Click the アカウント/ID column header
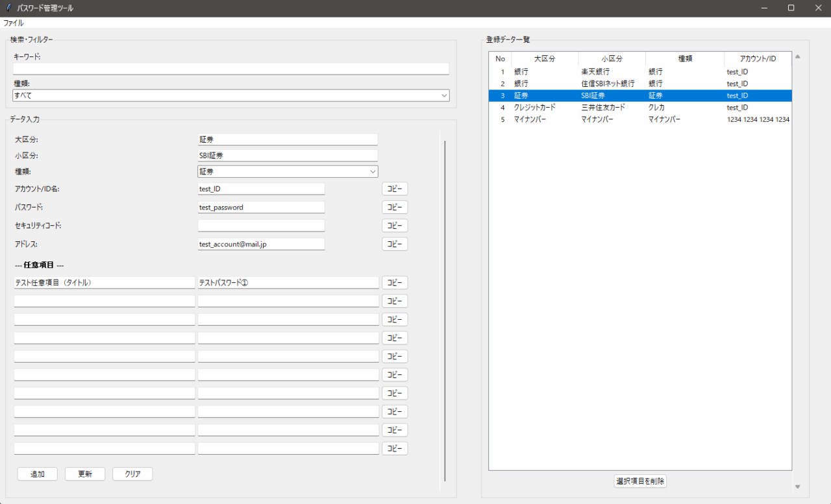The height and width of the screenshot is (504, 831). click(757, 59)
